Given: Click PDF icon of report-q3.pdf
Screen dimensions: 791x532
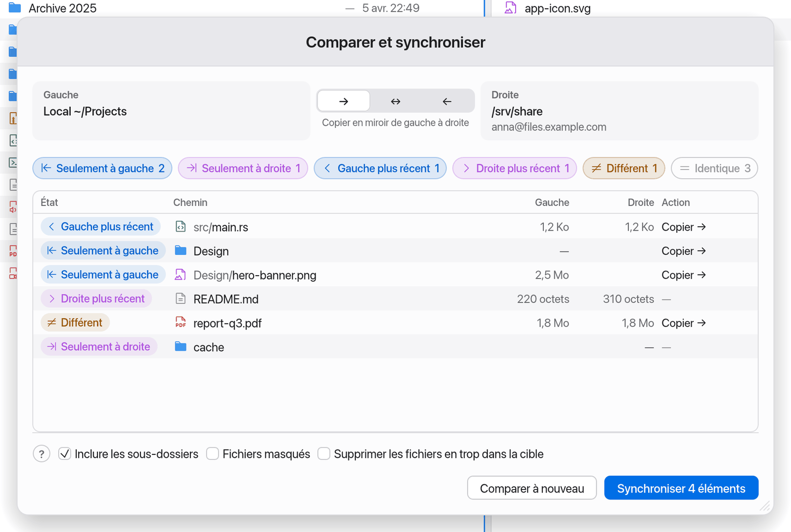Looking at the screenshot, I should (180, 323).
